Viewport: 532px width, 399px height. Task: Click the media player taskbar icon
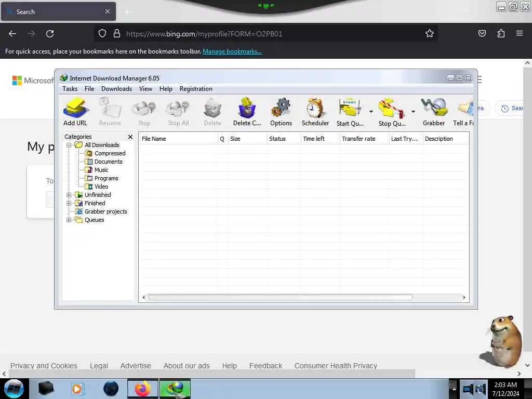click(77, 389)
